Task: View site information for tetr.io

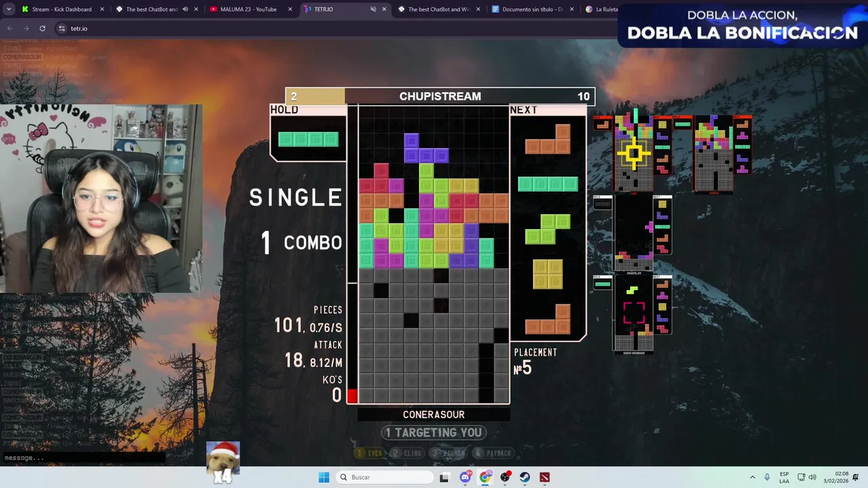Action: [62, 28]
